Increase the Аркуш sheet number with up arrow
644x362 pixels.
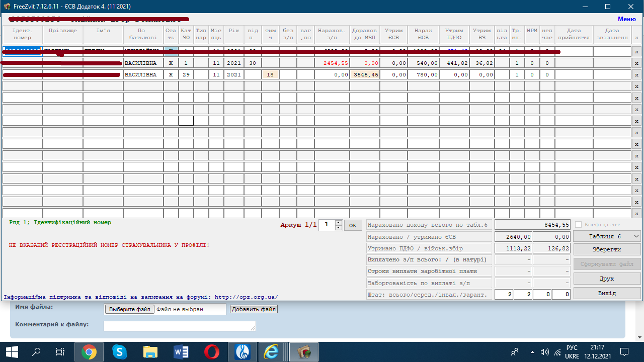(x=339, y=223)
